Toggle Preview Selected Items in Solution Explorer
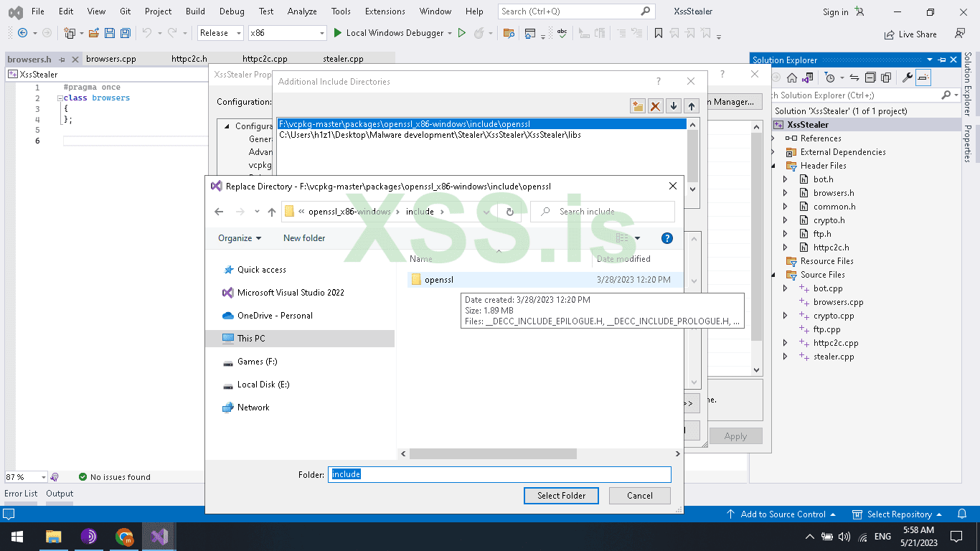Screen dimensions: 980x551 (x=923, y=77)
